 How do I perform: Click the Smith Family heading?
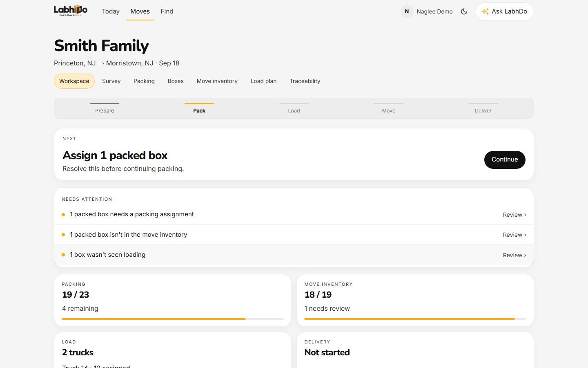point(101,46)
